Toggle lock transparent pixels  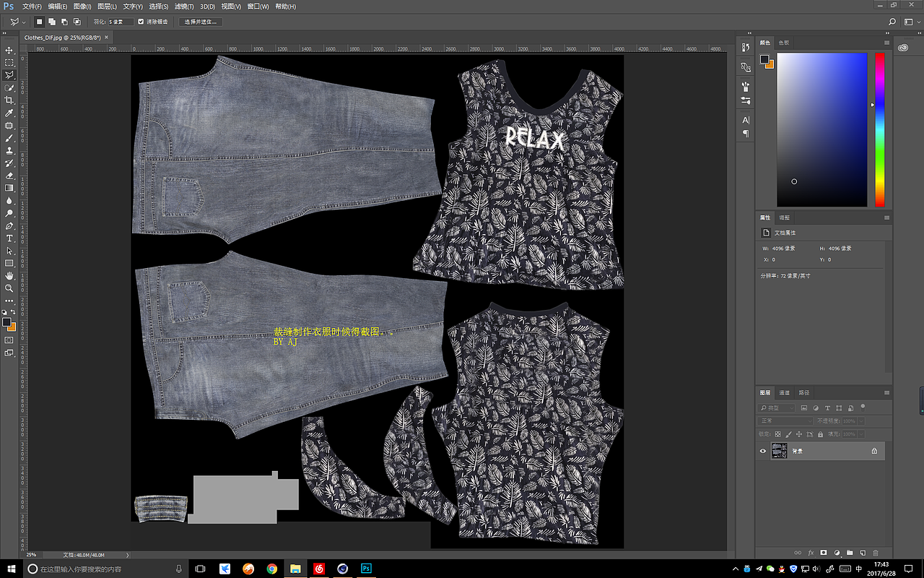pos(778,434)
